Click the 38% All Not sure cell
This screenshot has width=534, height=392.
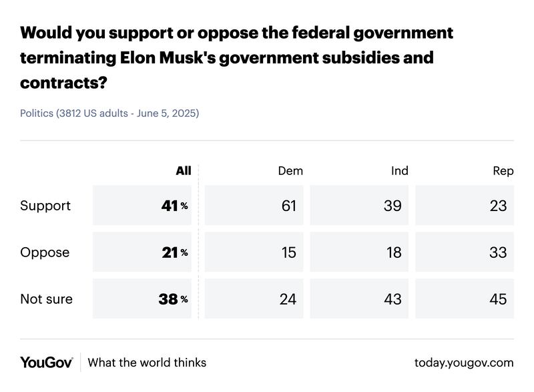(142, 299)
